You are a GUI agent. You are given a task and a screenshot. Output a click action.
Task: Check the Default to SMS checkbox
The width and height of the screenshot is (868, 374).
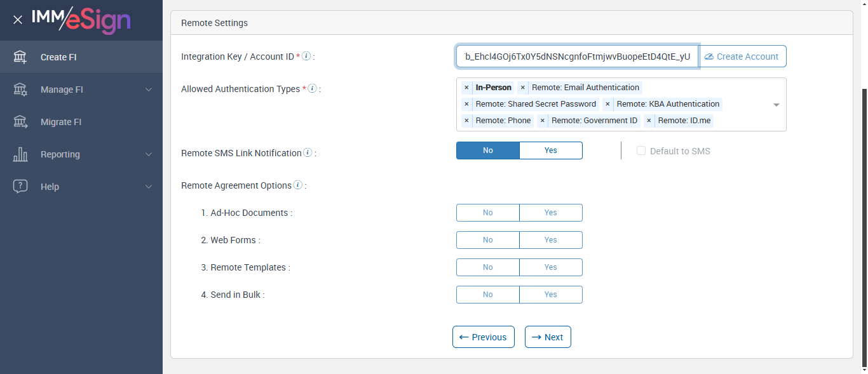pyautogui.click(x=641, y=151)
